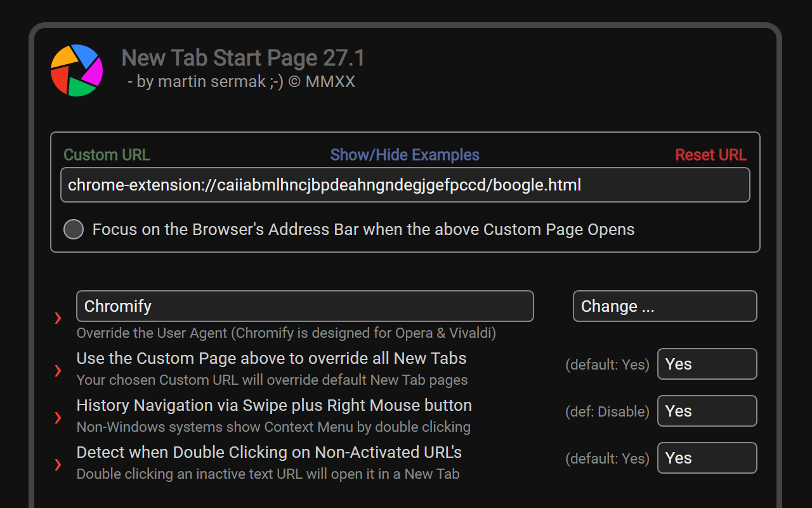Click "Detect when Double Clicking" heading
Screen dimensions: 812x508
point(269,452)
